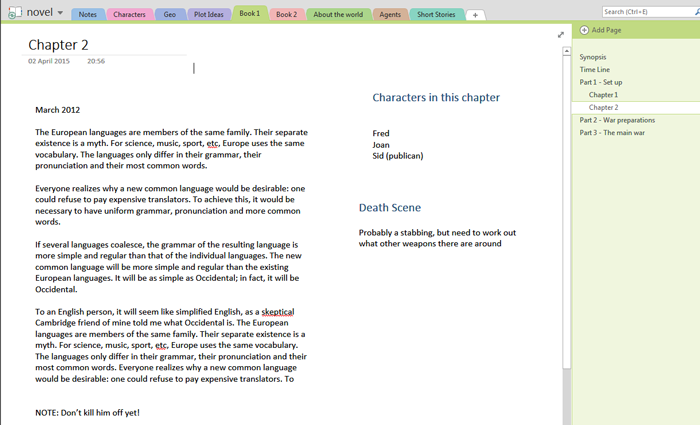Click the scroll up arrow
The width and height of the screenshot is (700, 425).
click(x=567, y=51)
